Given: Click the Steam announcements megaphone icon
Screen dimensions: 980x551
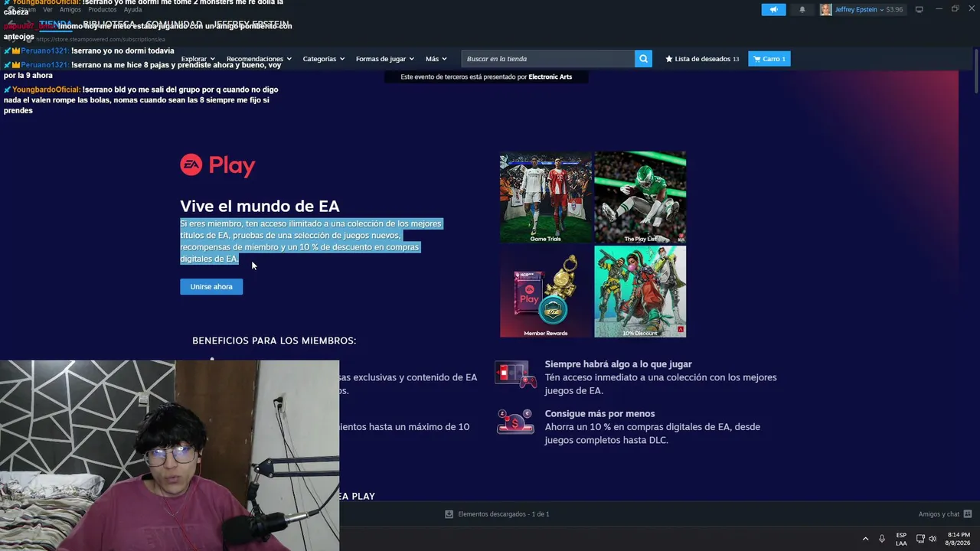Looking at the screenshot, I should [773, 9].
